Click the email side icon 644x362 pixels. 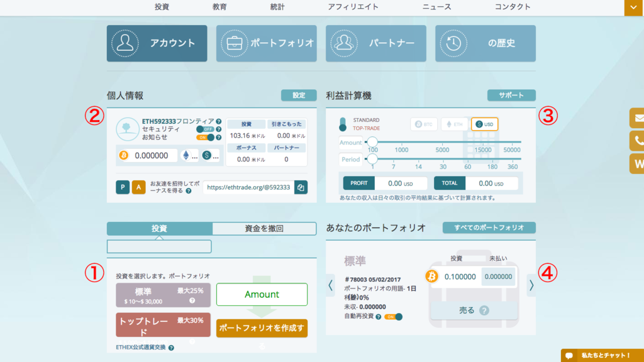pyautogui.click(x=637, y=118)
